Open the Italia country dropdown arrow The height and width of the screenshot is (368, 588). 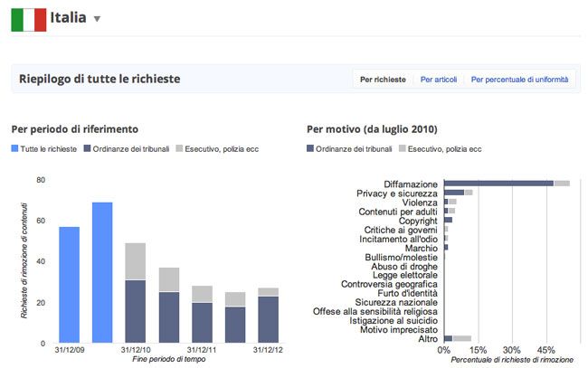98,20
